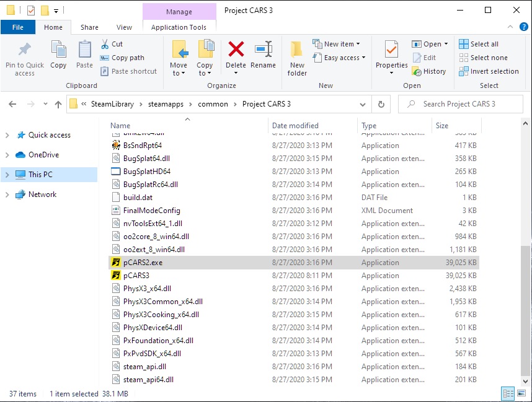Click SteamLibrary in the address breadcrumb

[112, 104]
